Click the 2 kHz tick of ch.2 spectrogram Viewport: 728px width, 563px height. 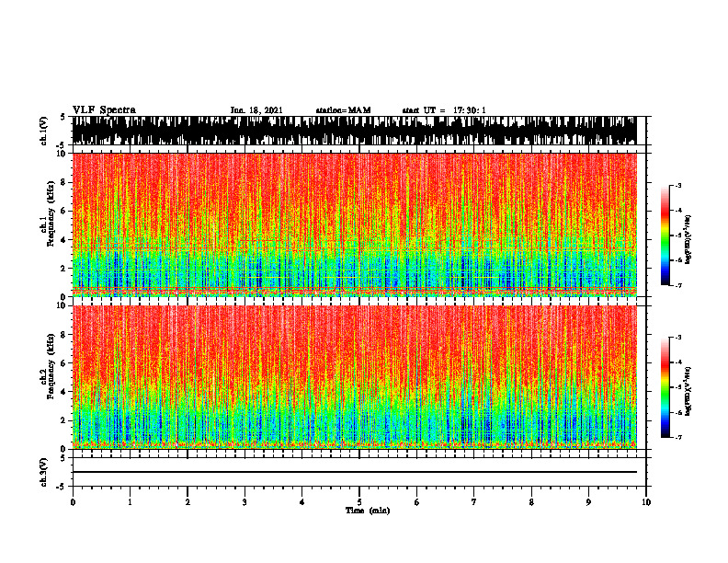point(64,420)
